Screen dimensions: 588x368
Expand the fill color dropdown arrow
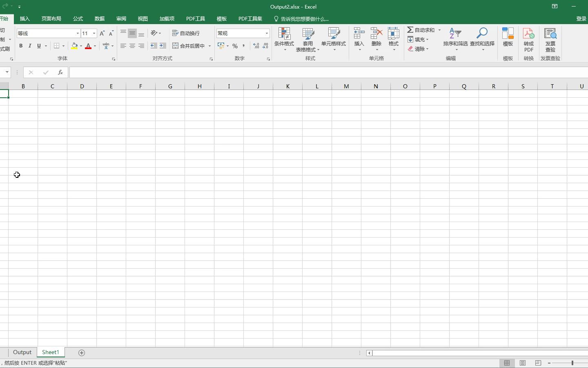pos(81,46)
